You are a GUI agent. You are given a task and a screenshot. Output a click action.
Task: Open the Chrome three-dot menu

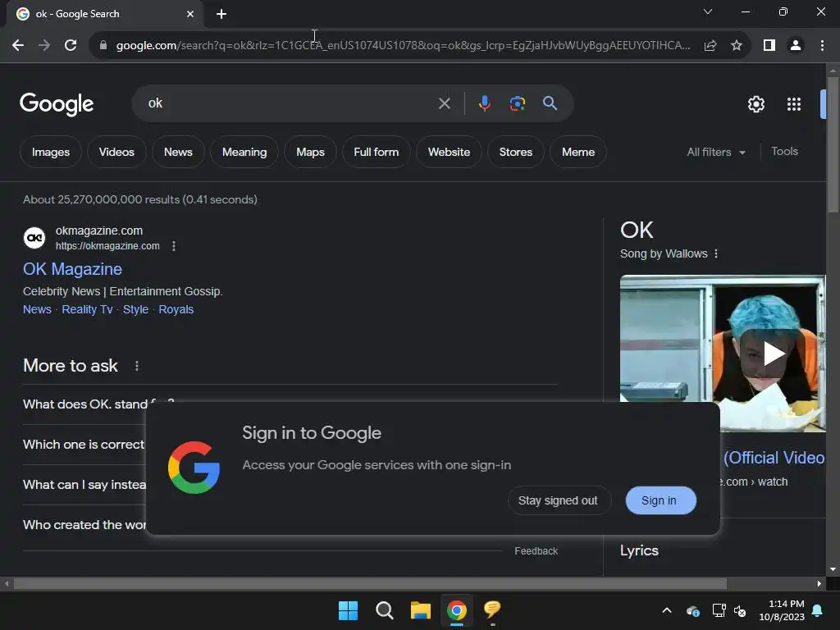[x=822, y=46]
